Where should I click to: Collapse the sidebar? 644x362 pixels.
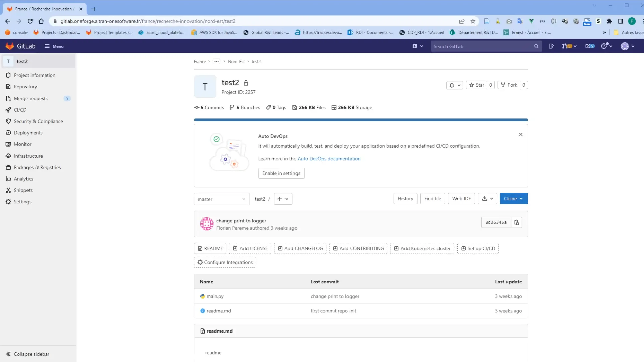28,354
